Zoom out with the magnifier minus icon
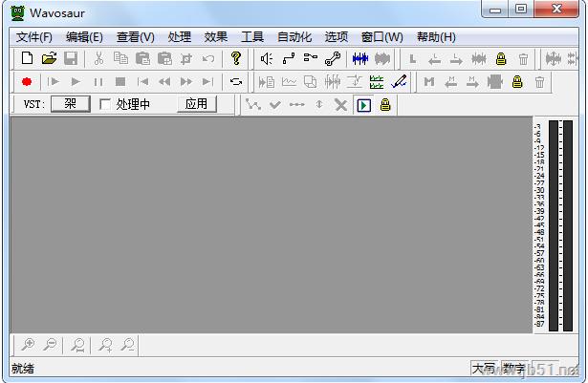Image resolution: width=588 pixels, height=383 pixels. [x=50, y=344]
